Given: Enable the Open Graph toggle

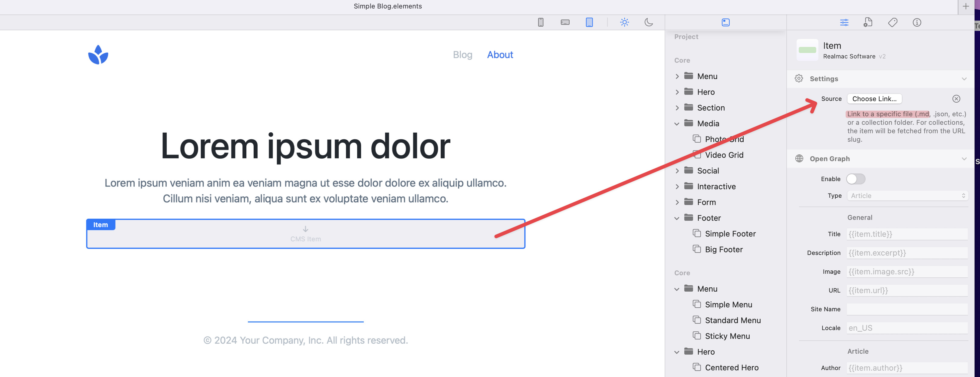Looking at the screenshot, I should tap(856, 179).
